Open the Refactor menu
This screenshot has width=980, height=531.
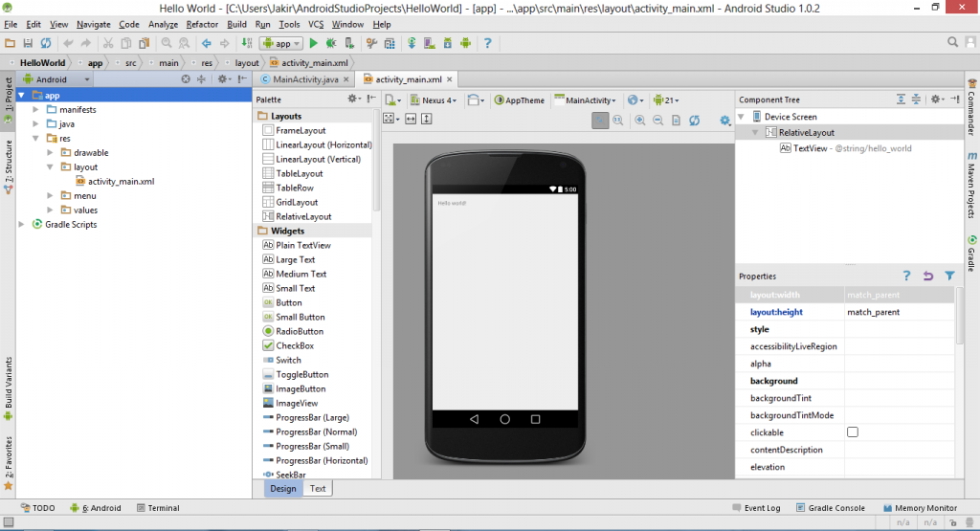pos(202,23)
